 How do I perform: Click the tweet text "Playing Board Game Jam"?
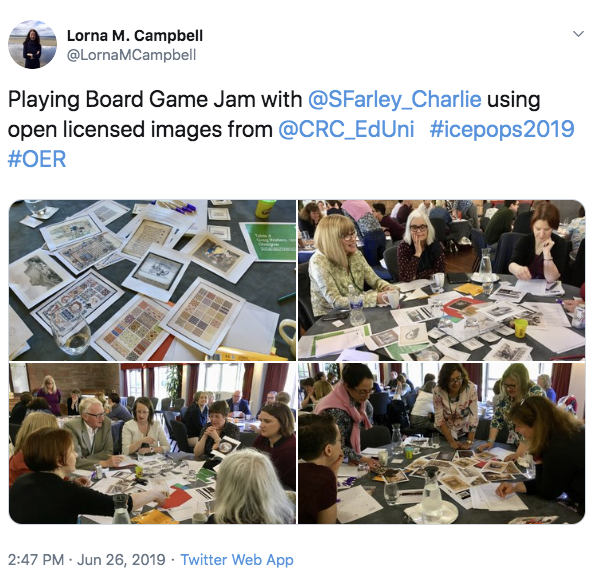point(131,100)
